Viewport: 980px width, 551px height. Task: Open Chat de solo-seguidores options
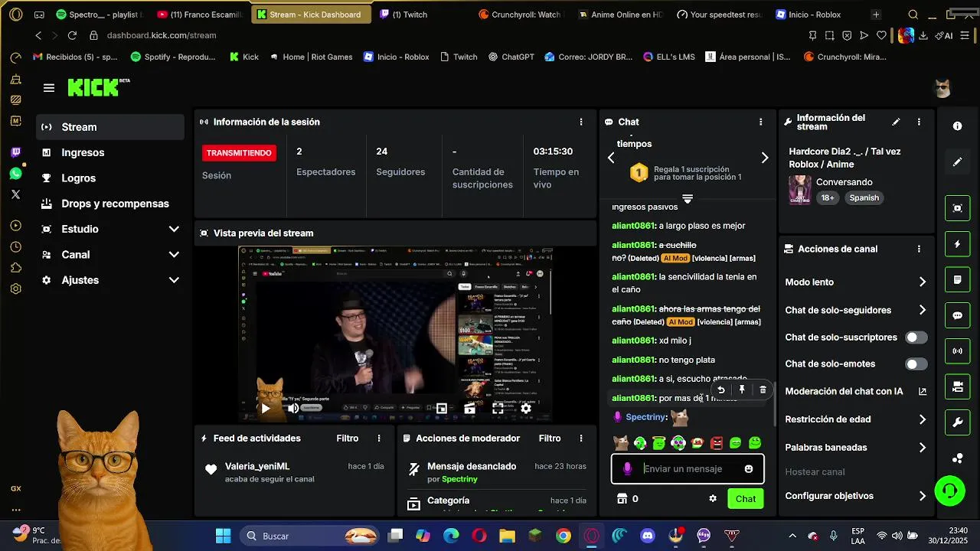(856, 310)
